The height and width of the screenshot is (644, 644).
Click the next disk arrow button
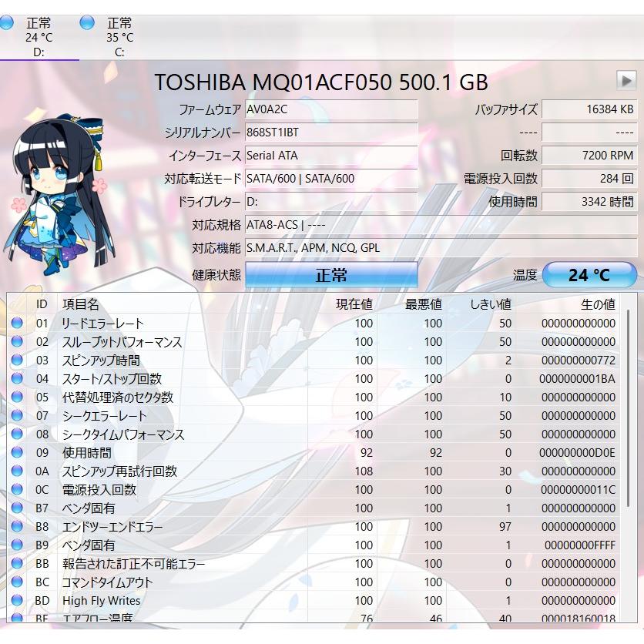pos(626,80)
